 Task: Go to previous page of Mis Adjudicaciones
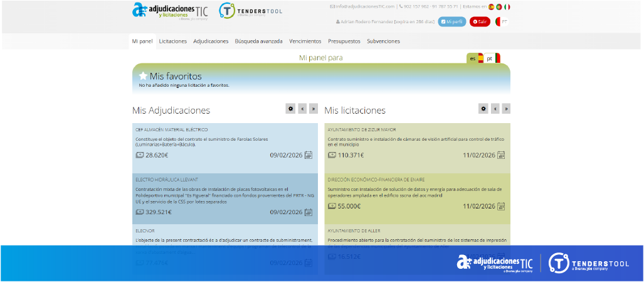coord(302,108)
